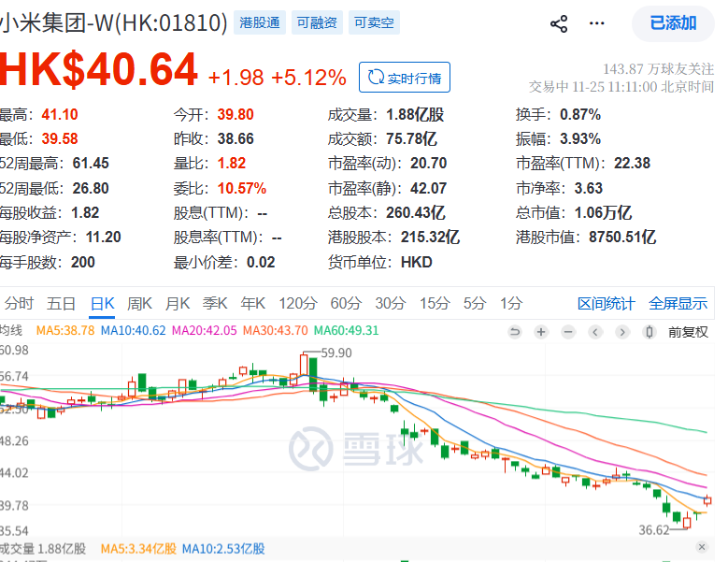
Task: Click the 市净率 3.63 value
Action: point(588,188)
